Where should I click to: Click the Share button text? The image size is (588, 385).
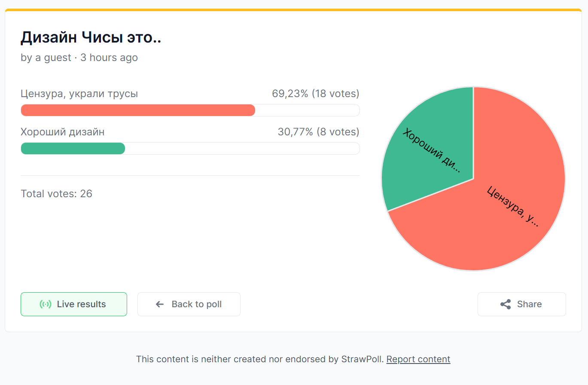pyautogui.click(x=529, y=304)
